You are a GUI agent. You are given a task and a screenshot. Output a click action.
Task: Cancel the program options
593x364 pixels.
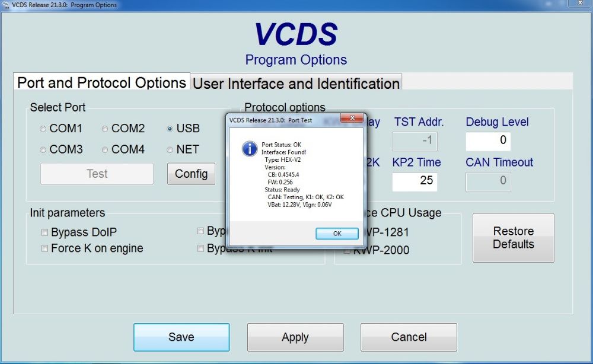pyautogui.click(x=409, y=337)
